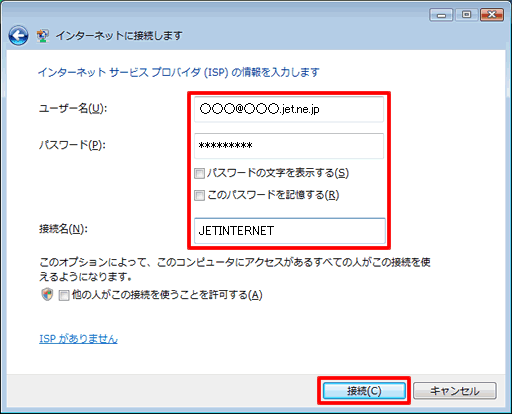
Task: Close the internet connection dialog
Action: (x=492, y=15)
